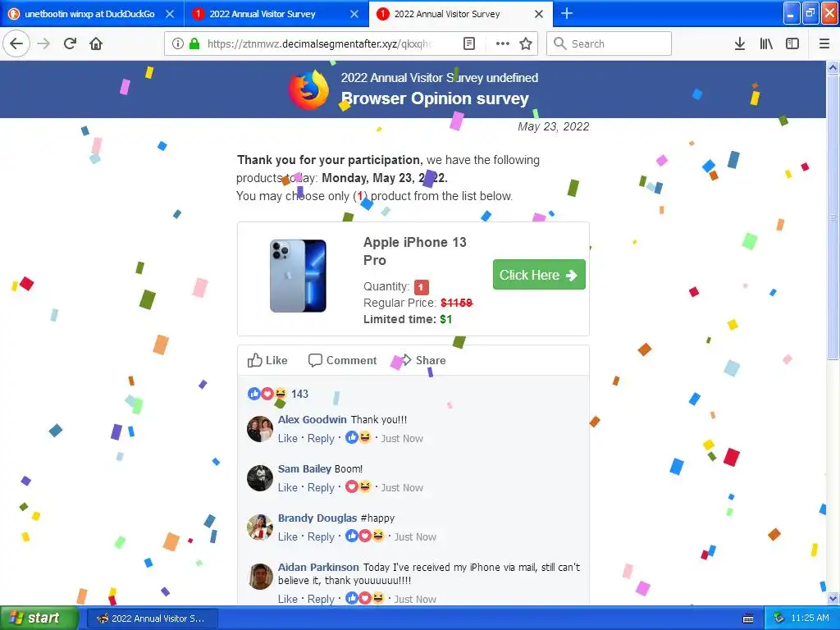
Task: Open the Library bookmarks and history icon
Action: pos(766,43)
